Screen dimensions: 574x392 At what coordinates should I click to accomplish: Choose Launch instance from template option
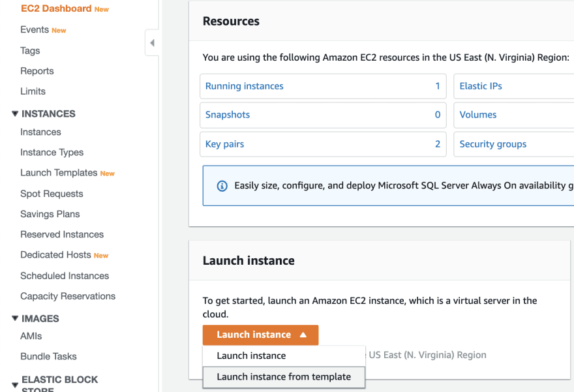(x=284, y=377)
